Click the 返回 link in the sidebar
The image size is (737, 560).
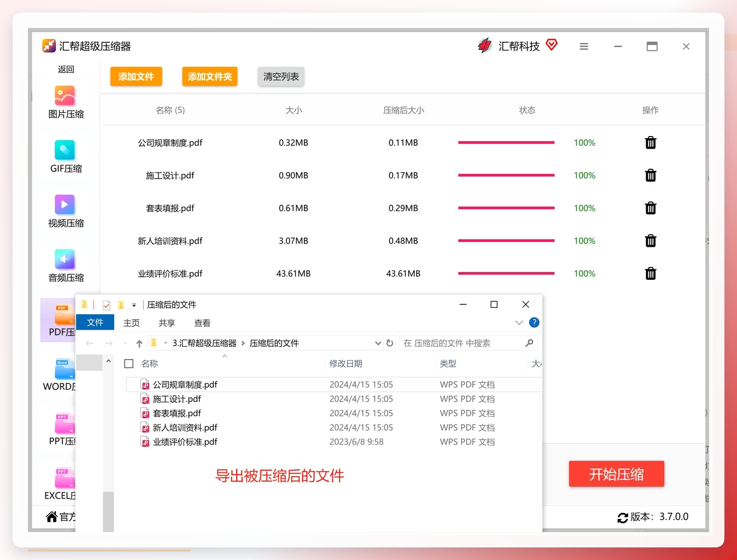pyautogui.click(x=66, y=69)
